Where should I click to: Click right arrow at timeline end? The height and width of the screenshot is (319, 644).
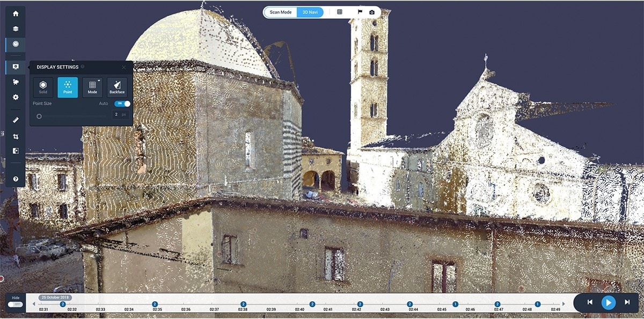(563, 304)
